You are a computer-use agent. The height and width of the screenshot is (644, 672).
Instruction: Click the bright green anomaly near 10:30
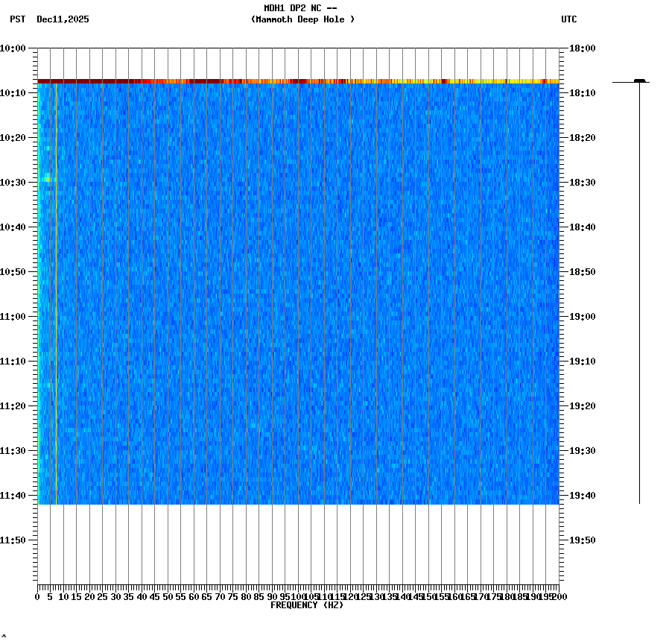[x=47, y=179]
